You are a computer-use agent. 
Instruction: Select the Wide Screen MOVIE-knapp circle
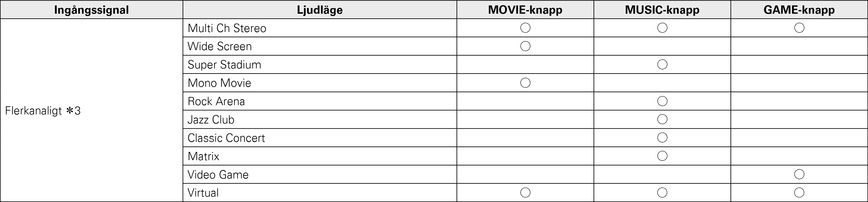click(x=525, y=46)
